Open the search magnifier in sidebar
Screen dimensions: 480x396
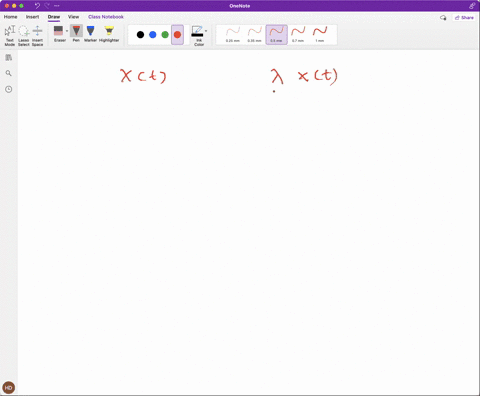coord(9,73)
